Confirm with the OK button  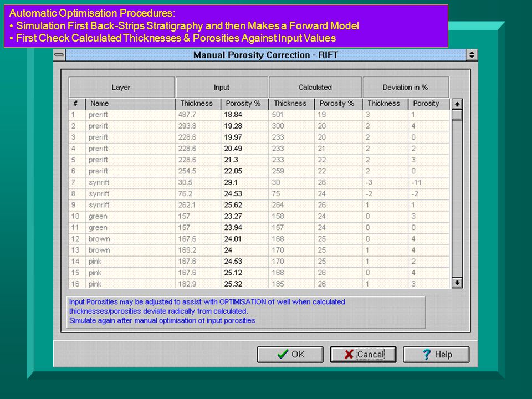click(x=290, y=354)
